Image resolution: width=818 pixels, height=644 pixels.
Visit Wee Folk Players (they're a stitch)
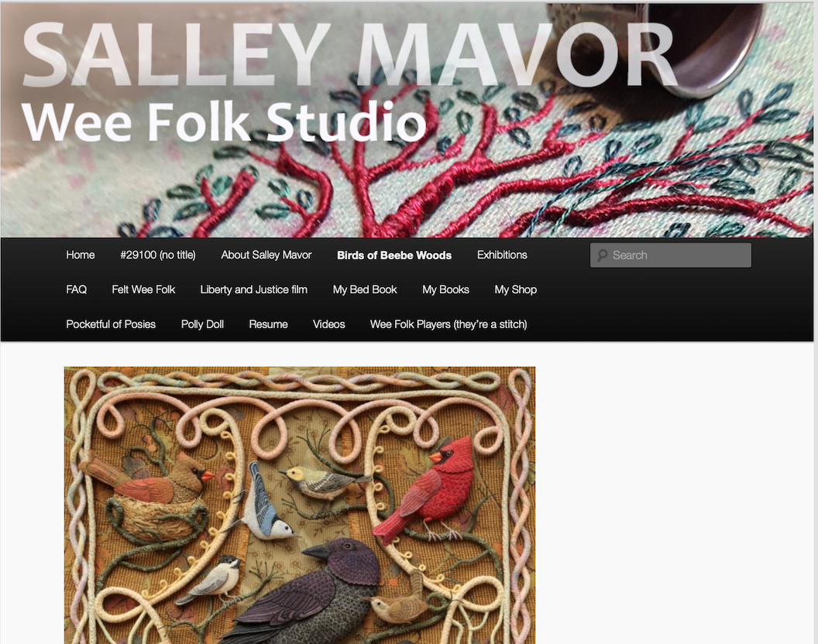coord(449,324)
